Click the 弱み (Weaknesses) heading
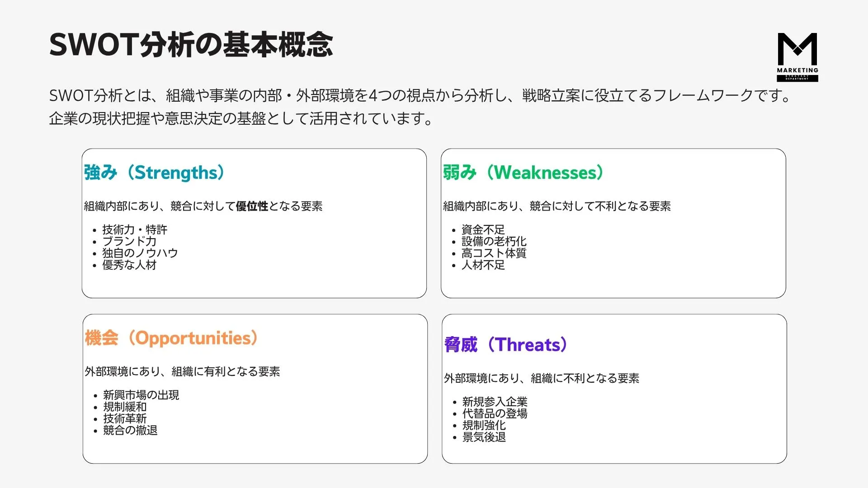Screen dimensions: 868x488 [x=523, y=173]
